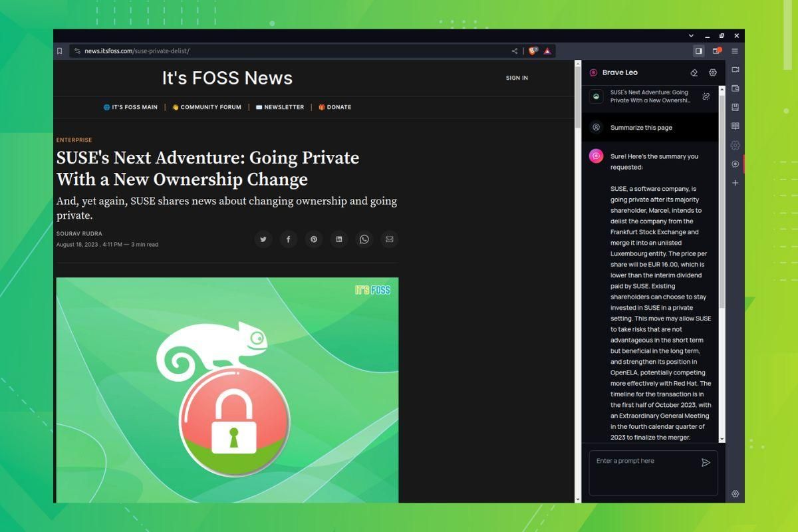Screen dimensions: 798x532
Task: Clear the Leo conversation with the eraser icon
Action: tap(694, 72)
